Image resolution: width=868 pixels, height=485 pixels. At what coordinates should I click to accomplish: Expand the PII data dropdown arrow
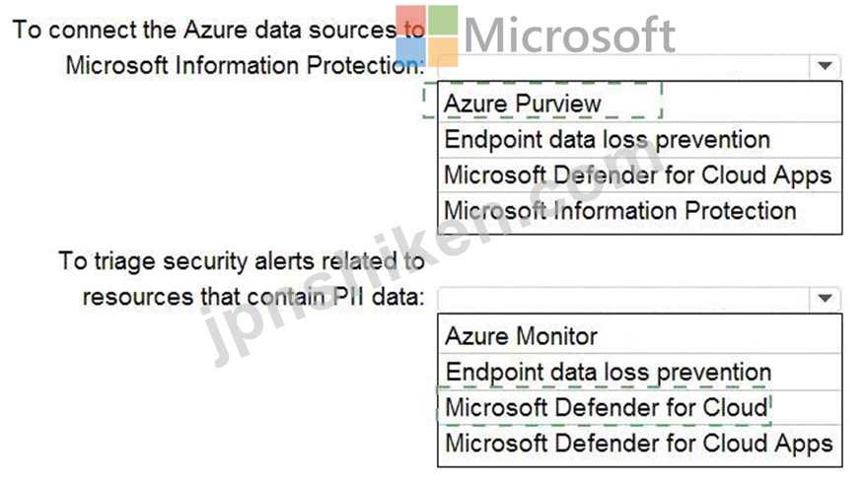(x=825, y=299)
